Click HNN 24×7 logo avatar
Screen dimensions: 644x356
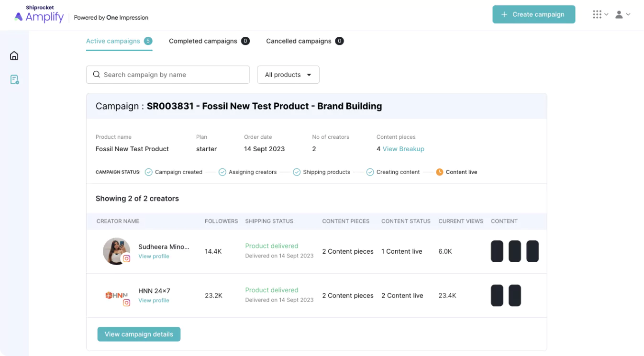point(116,295)
